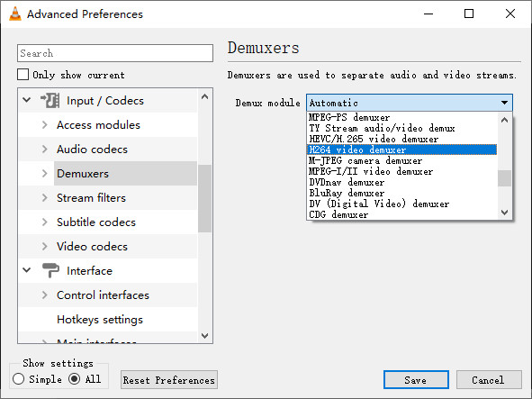The width and height of the screenshot is (532, 399).
Task: Open the Demux module Automatic dropdown
Action: click(x=410, y=103)
